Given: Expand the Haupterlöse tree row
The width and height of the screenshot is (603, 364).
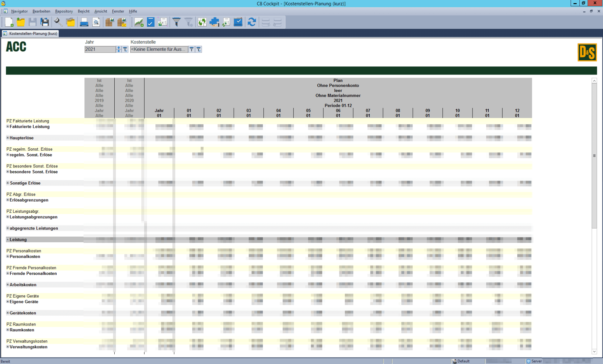Looking at the screenshot, I should tap(8, 138).
